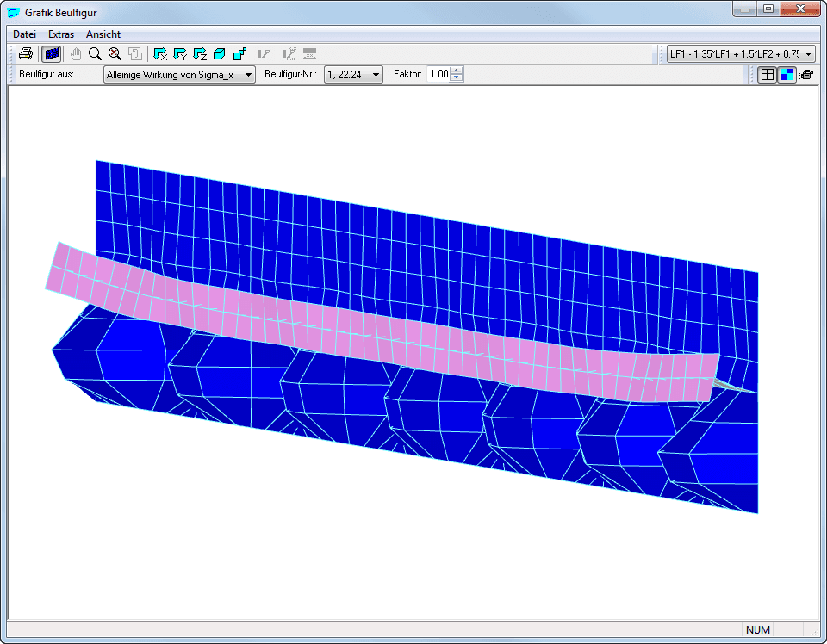Set view along X axis
Screen dimensions: 827x644
160,53
